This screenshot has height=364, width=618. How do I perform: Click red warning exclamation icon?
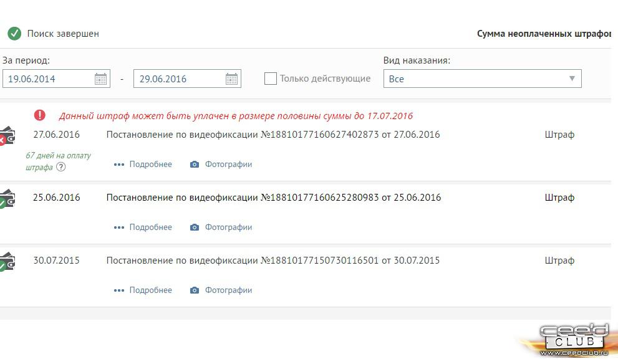[x=40, y=115]
